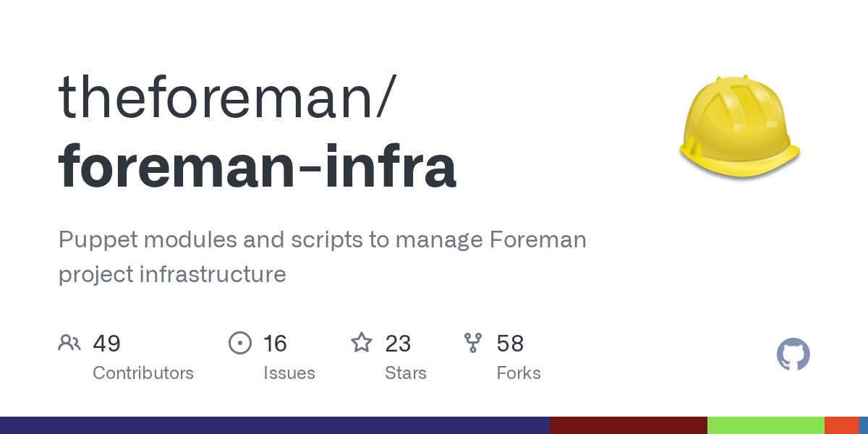Click the GitHub Octocat logo
The image size is (868, 434).
tap(793, 354)
